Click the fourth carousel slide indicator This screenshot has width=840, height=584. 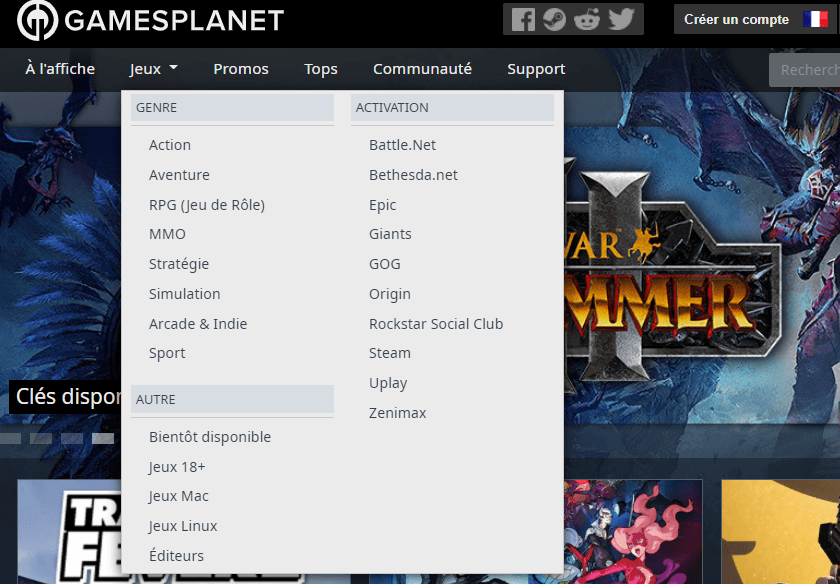[103, 438]
